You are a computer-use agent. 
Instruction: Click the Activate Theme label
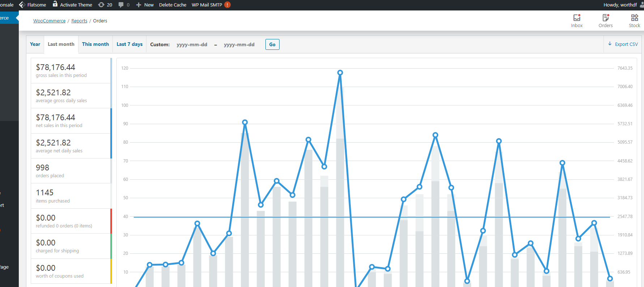tap(76, 5)
